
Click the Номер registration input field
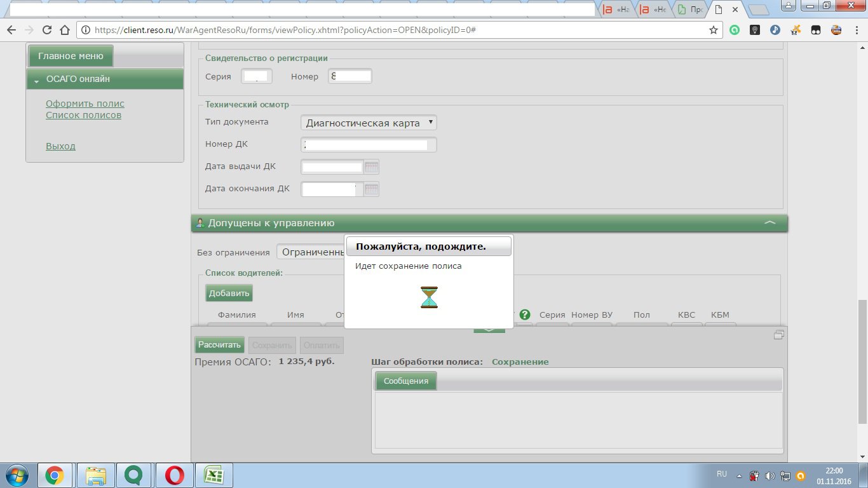350,76
